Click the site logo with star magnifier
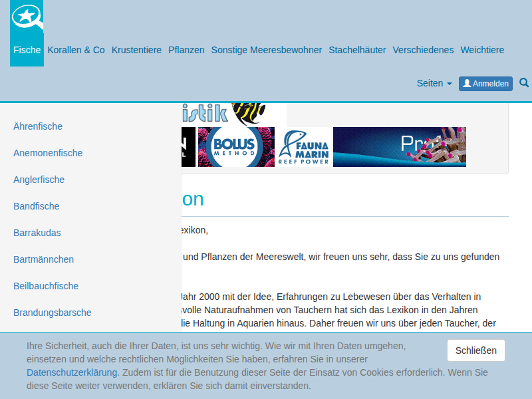532x399 pixels. coord(27,18)
